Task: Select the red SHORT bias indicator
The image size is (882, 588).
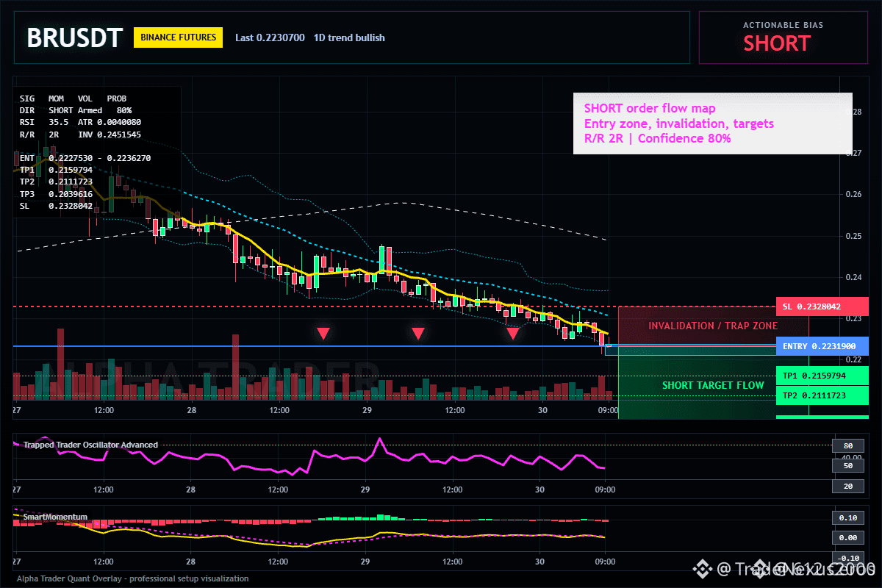Action: 776,43
